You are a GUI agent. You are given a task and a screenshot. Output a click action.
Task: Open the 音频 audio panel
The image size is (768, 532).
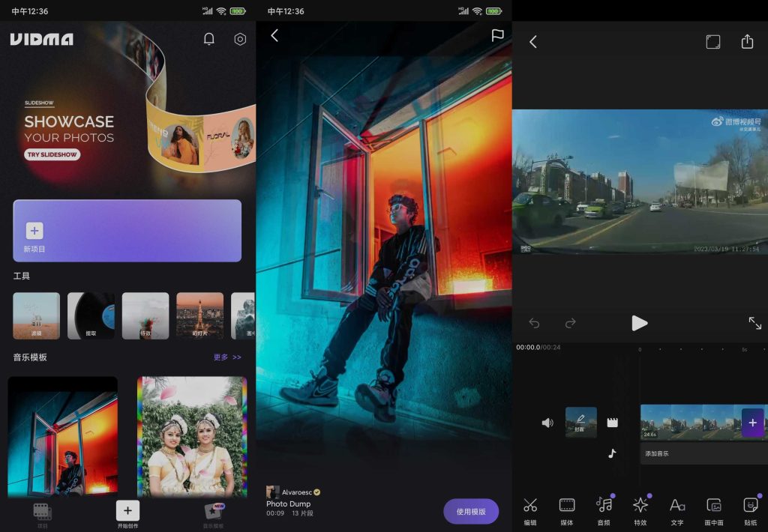coord(604,510)
